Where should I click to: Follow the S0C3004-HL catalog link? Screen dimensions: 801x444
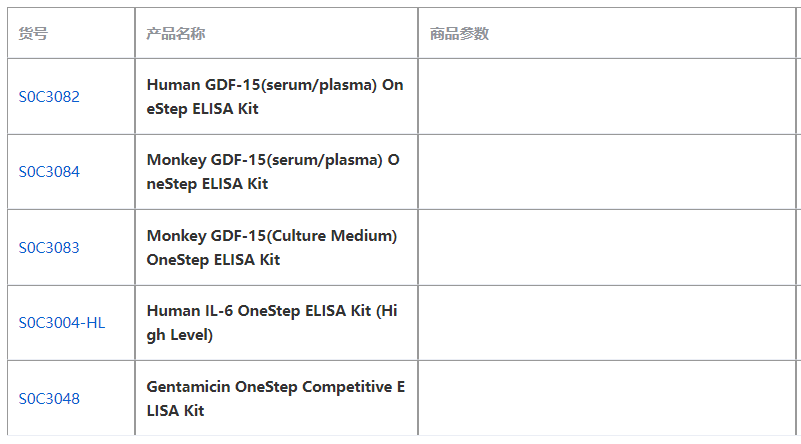pyautogui.click(x=61, y=323)
